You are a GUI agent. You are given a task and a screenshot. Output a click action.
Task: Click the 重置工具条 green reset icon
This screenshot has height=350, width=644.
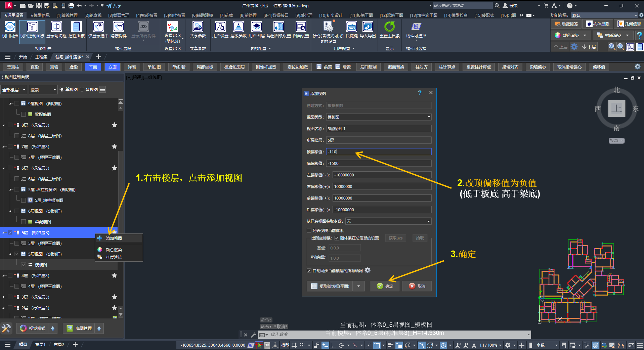click(x=390, y=27)
